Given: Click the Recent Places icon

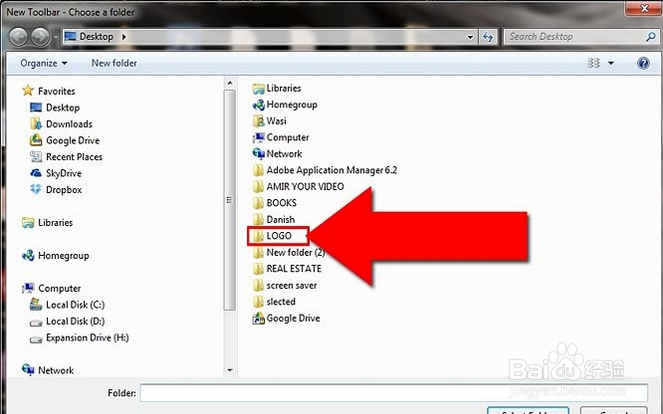Looking at the screenshot, I should click(x=36, y=156).
